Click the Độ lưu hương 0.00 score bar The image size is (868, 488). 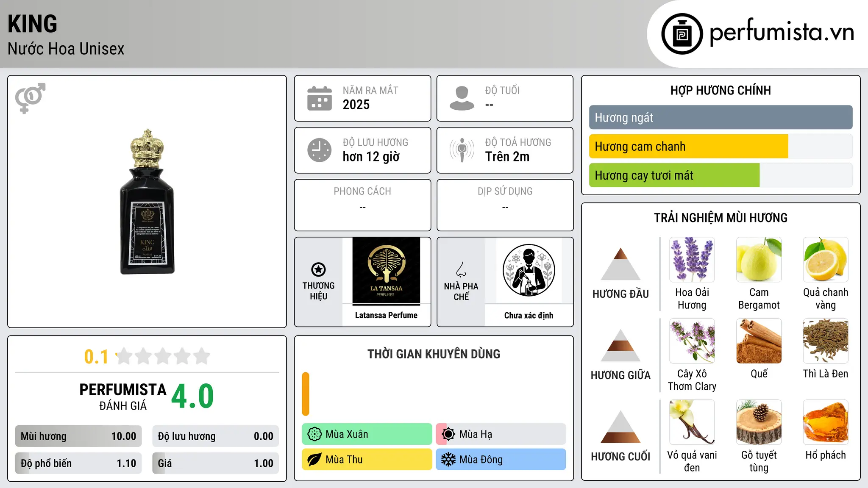pos(215,436)
